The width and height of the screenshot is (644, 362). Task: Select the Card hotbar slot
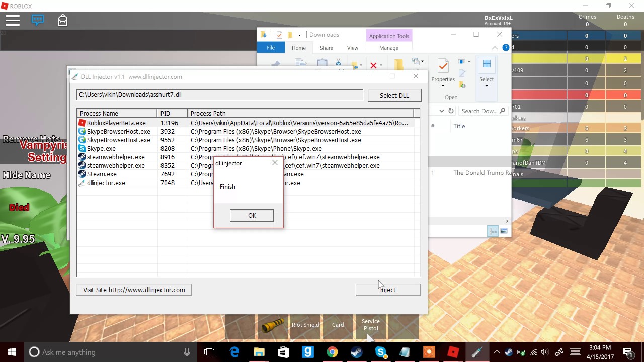(x=338, y=327)
